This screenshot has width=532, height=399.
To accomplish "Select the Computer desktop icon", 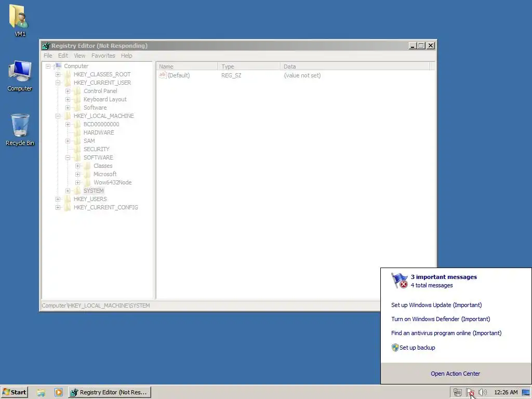I will click(x=20, y=76).
